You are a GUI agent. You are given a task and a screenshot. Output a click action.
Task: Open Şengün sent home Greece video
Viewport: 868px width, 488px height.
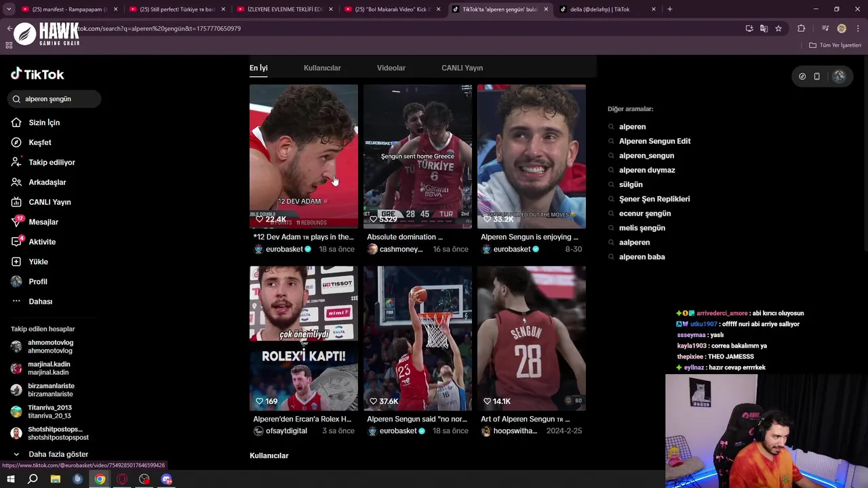[418, 156]
